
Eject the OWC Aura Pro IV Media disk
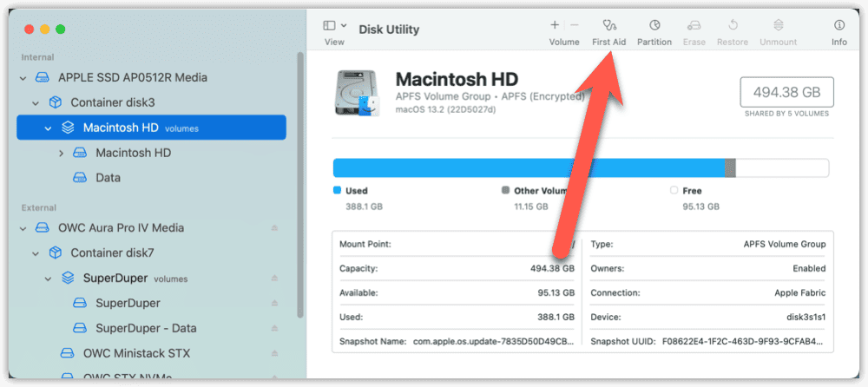coord(275,228)
